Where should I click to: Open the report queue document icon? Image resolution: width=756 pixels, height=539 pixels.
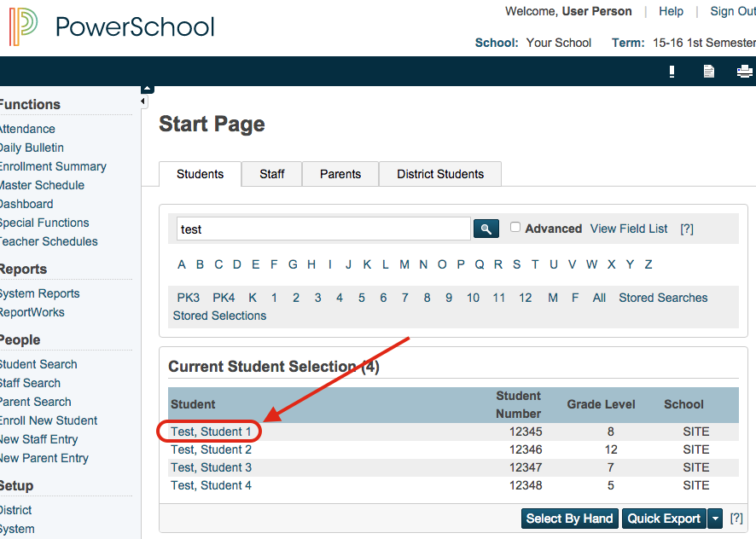point(708,72)
